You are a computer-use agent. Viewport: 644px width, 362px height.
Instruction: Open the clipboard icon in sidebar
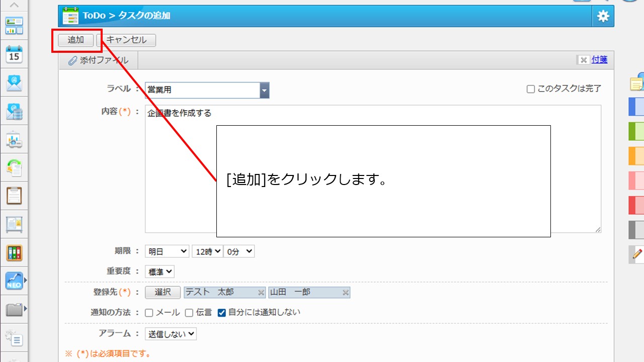coord(14,195)
